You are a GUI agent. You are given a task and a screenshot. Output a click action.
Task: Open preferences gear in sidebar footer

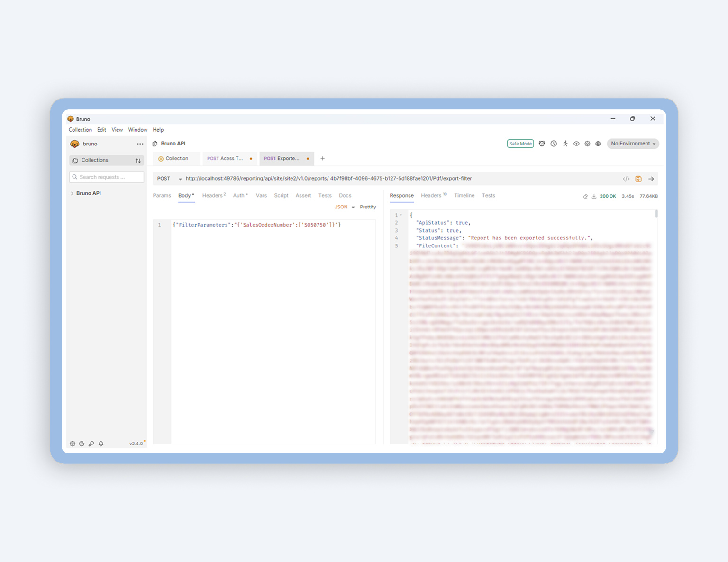pyautogui.click(x=73, y=444)
